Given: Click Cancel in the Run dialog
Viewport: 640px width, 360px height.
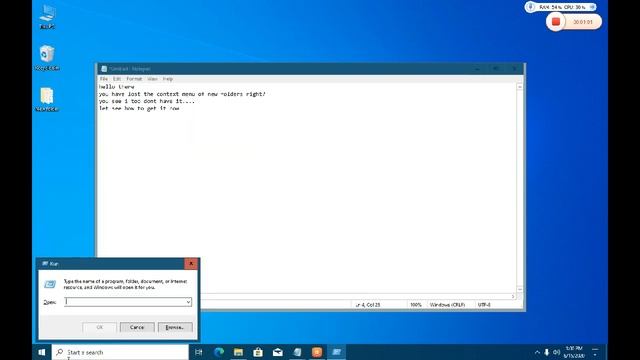Looking at the screenshot, I should (137, 327).
